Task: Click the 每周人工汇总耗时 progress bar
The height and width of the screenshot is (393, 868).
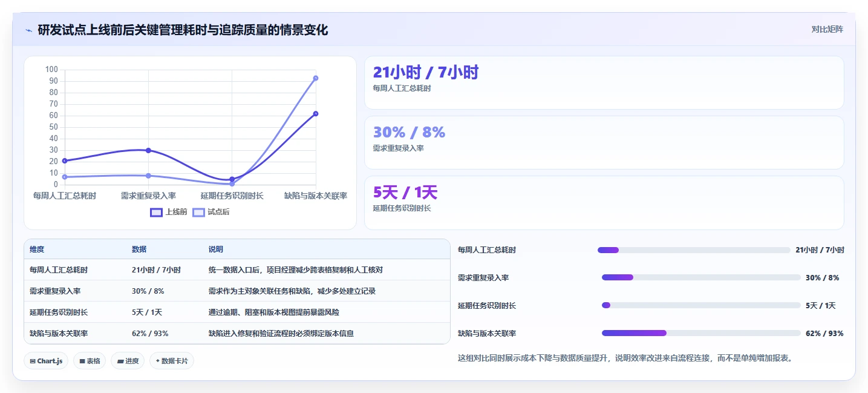Action: (x=694, y=250)
